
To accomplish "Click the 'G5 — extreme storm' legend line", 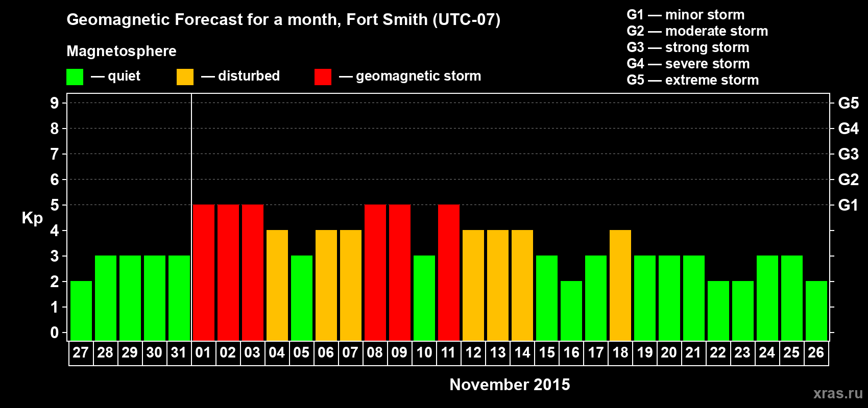I will coord(692,80).
